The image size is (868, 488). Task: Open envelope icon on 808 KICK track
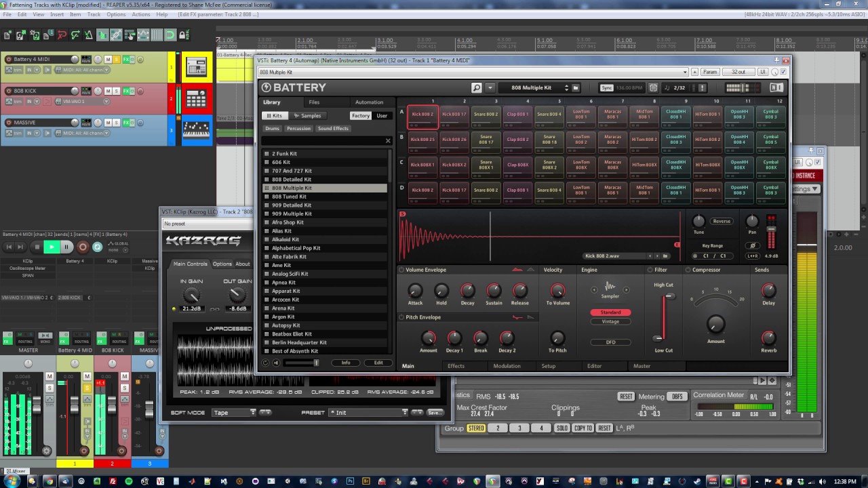(x=9, y=101)
